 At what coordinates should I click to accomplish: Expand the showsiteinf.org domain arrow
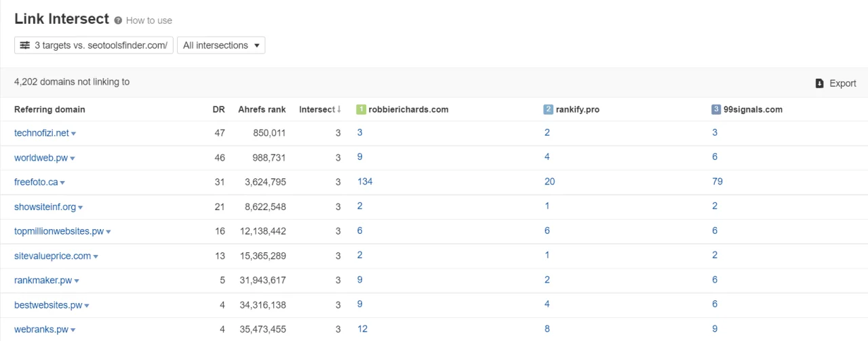pyautogui.click(x=80, y=207)
